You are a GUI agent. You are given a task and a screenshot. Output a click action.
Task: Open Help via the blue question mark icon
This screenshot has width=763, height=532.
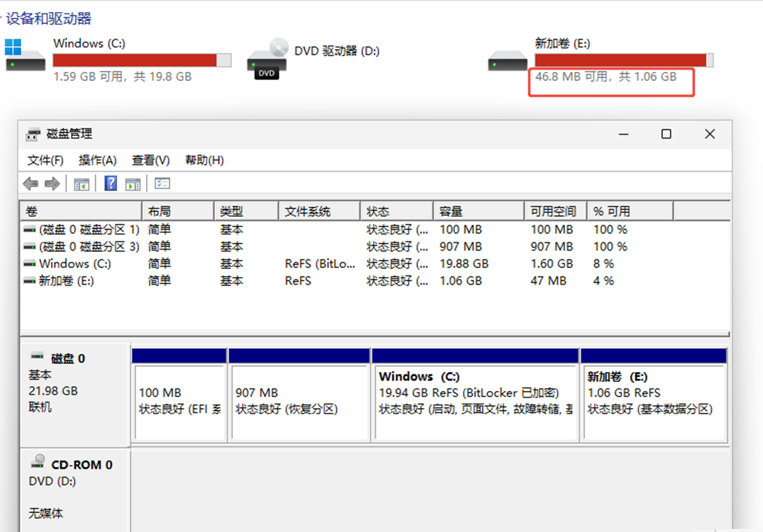point(111,183)
